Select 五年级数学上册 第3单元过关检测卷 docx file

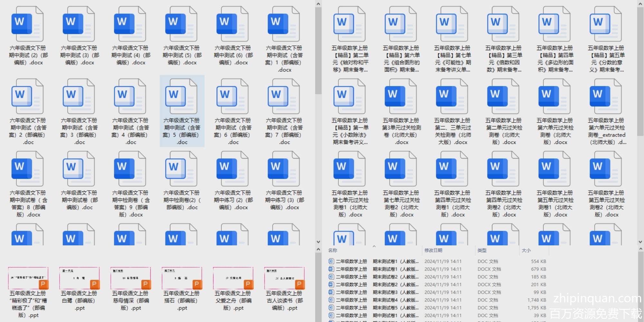click(401, 97)
